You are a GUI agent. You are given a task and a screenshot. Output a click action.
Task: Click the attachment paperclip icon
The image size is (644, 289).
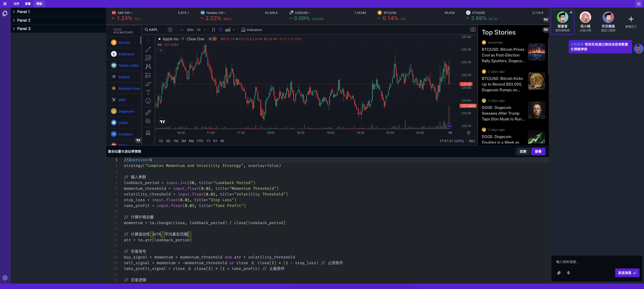coord(559,273)
